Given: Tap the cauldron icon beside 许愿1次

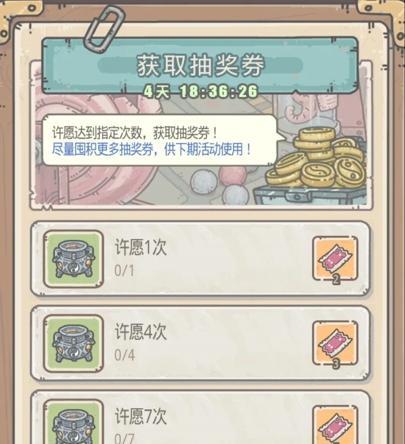Looking at the screenshot, I should [73, 259].
